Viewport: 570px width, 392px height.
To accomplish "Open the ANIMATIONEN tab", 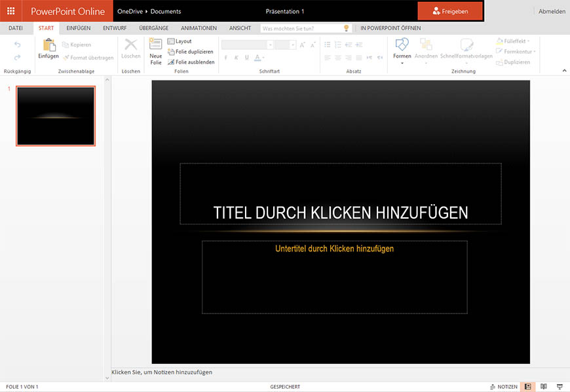I will (x=199, y=28).
